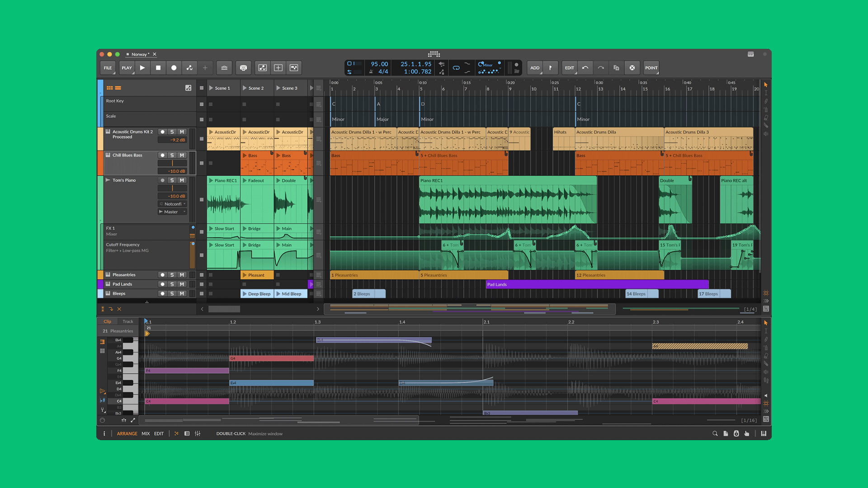Click the add cue marker flag icon
This screenshot has height=488, width=868.
tap(550, 68)
